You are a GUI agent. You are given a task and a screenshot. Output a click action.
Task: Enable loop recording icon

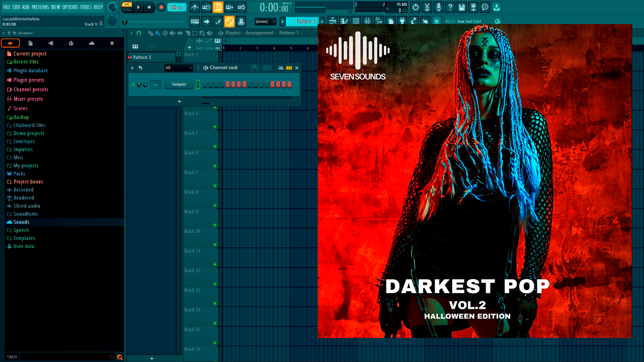click(241, 8)
